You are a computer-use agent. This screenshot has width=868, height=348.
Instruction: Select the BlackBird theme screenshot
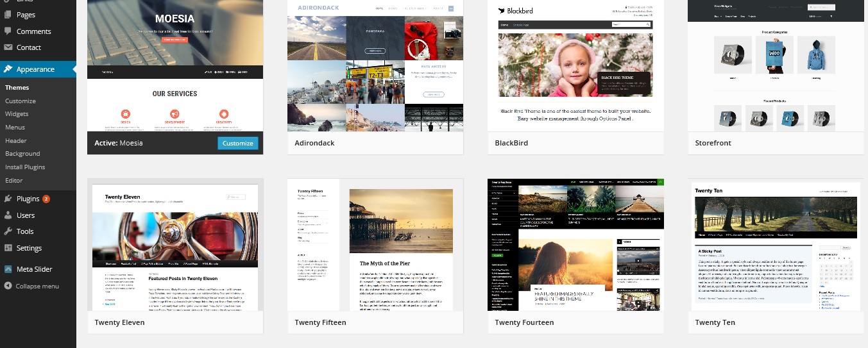pos(575,65)
